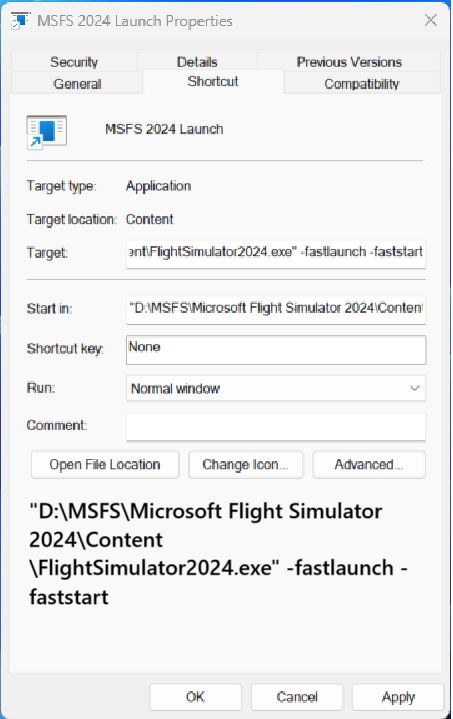Expand the Run dropdown showing Normal window

(x=276, y=388)
